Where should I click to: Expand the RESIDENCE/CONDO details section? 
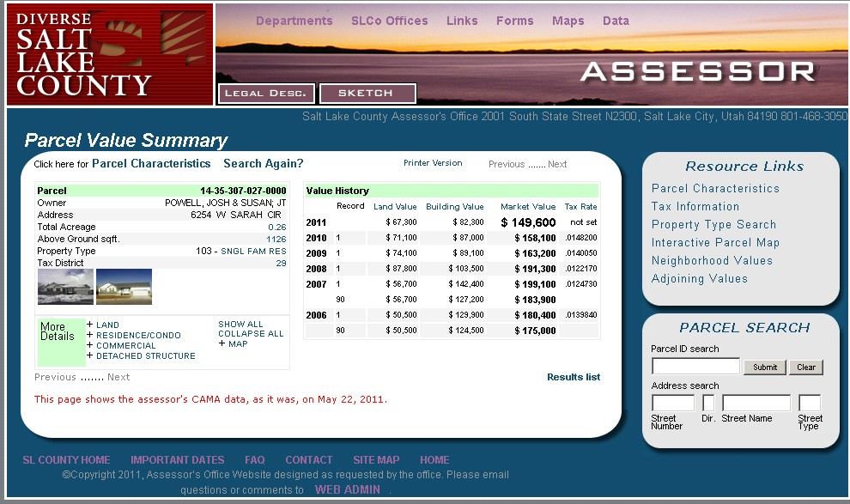click(x=137, y=336)
